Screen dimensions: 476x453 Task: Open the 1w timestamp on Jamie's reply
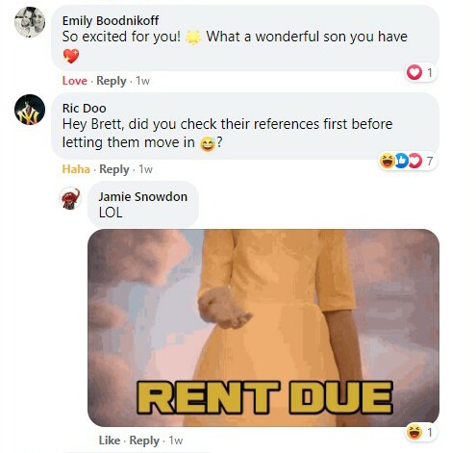(x=176, y=440)
